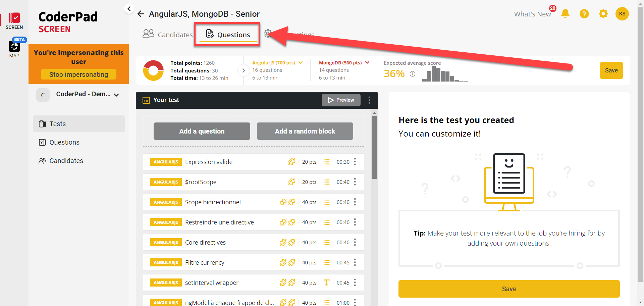The image size is (644, 306).
Task: Collapse the left sidebar with chevron
Action: pyautogui.click(x=129, y=9)
